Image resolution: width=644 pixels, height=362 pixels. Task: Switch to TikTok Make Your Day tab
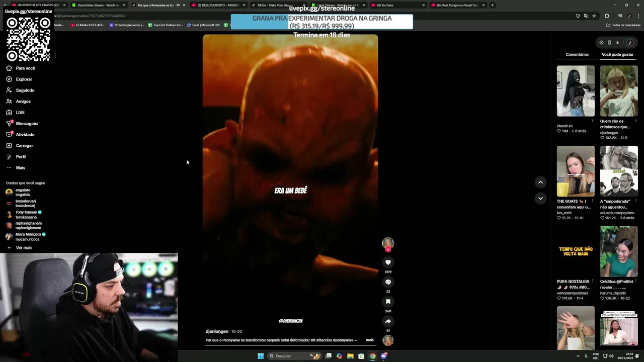277,5
